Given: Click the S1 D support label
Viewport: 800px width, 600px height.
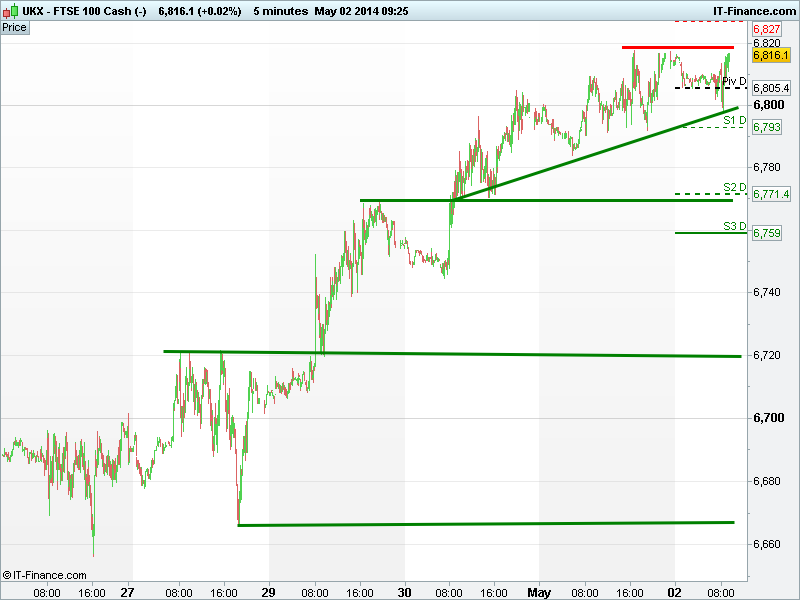Looking at the screenshot, I should (x=735, y=120).
